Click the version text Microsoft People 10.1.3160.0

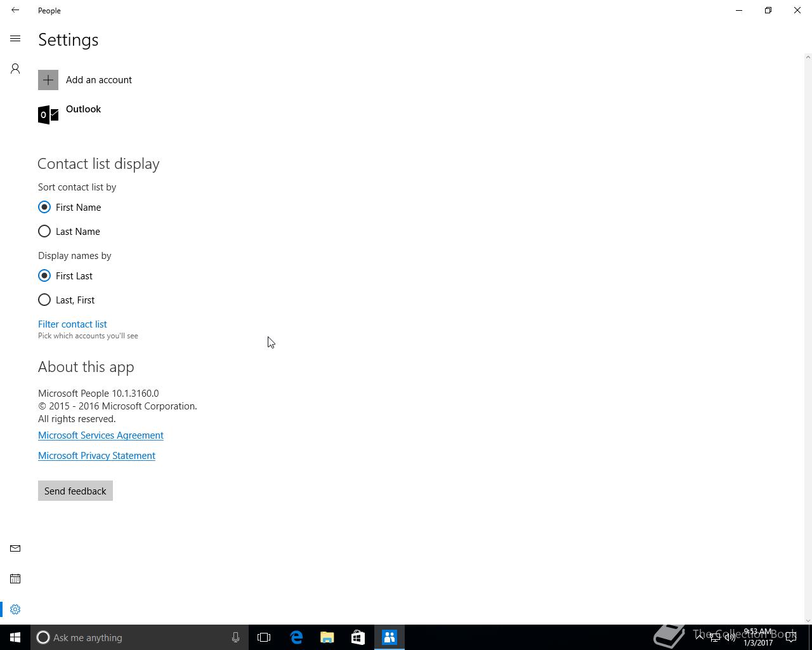point(98,394)
